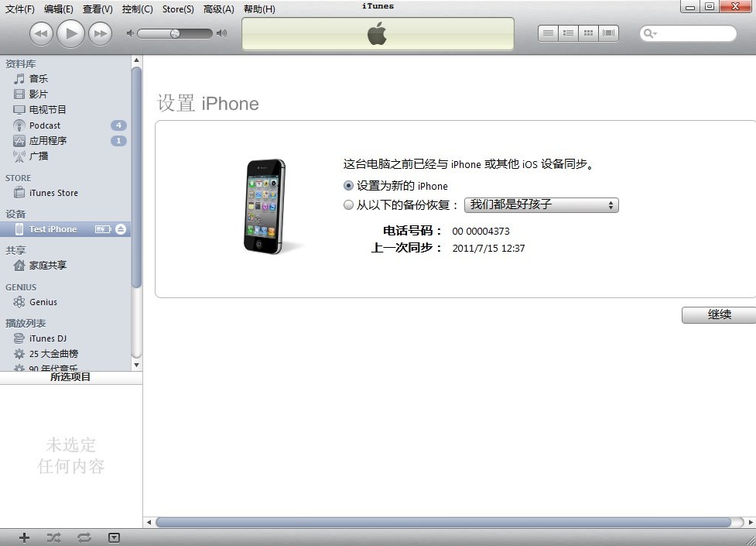Open the 帮助(H) menu

259,9
